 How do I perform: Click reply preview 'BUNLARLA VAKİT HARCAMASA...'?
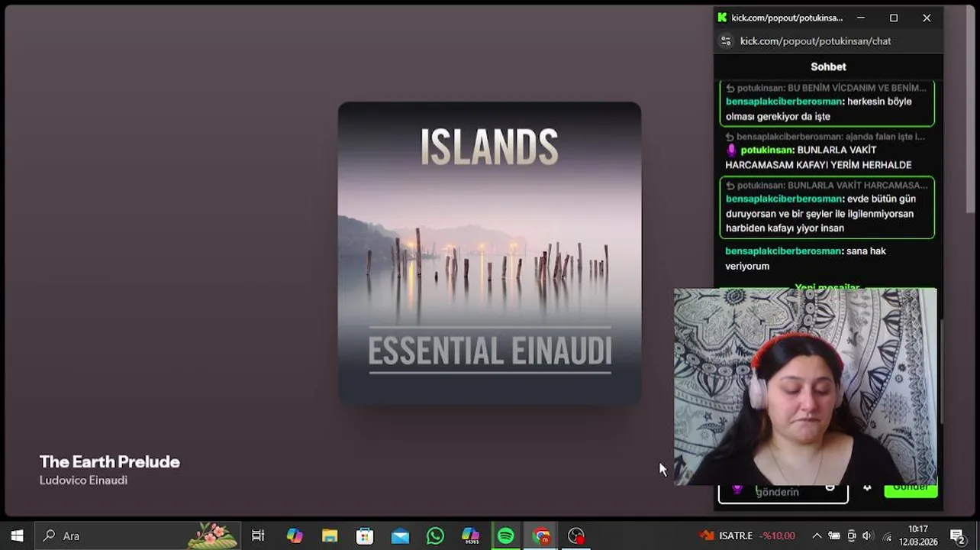coord(827,186)
